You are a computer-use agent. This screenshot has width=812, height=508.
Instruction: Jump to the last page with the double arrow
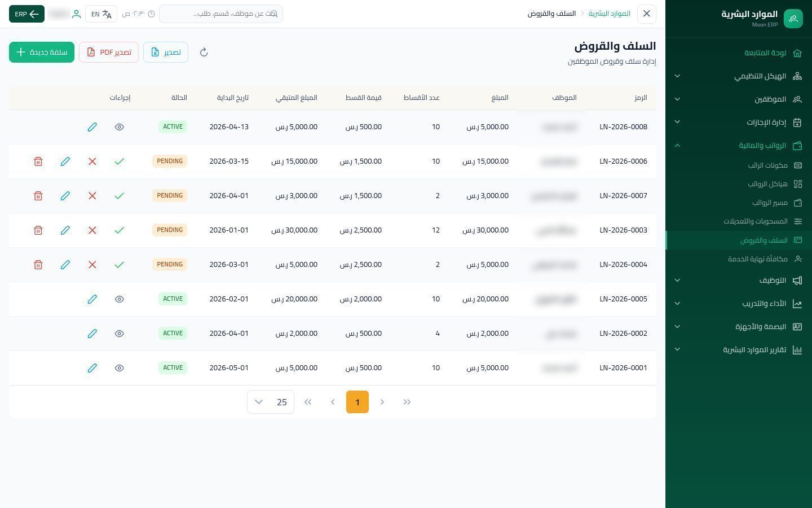308,402
